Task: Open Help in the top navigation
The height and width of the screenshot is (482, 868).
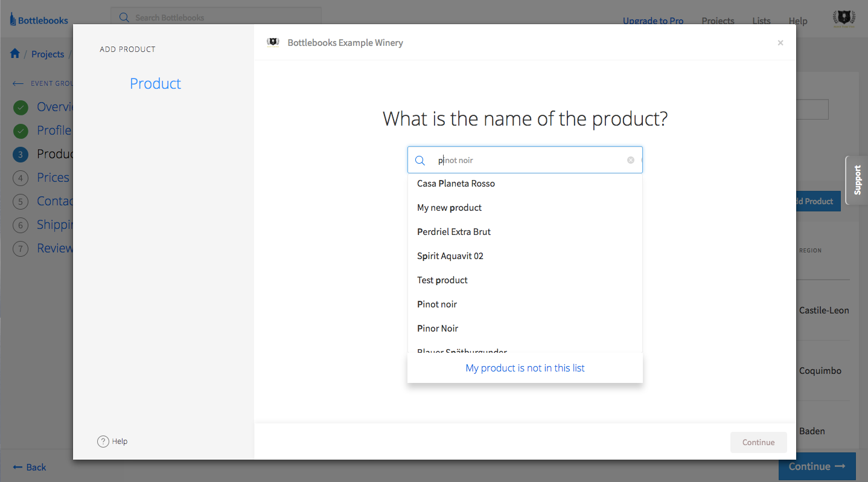Action: (798, 21)
